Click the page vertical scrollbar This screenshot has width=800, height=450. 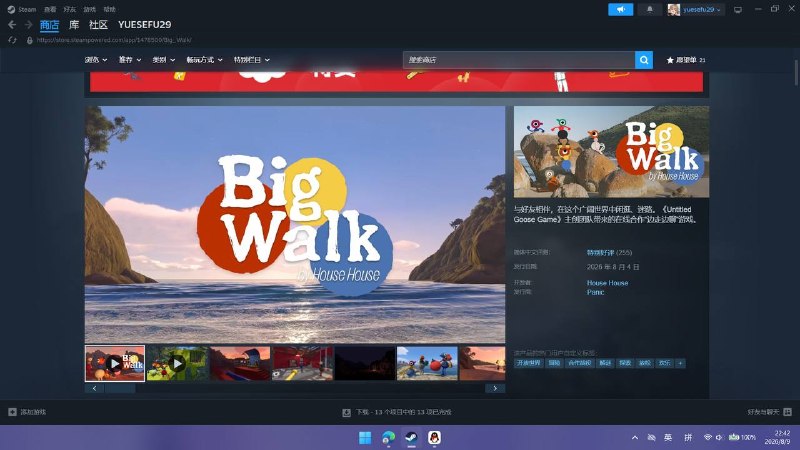click(x=796, y=73)
